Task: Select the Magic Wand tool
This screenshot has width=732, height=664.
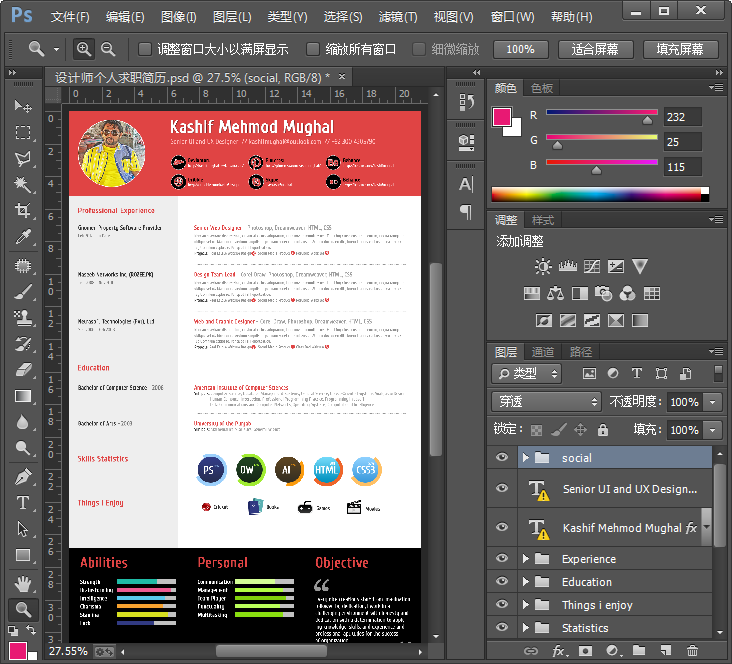Action: (23, 185)
